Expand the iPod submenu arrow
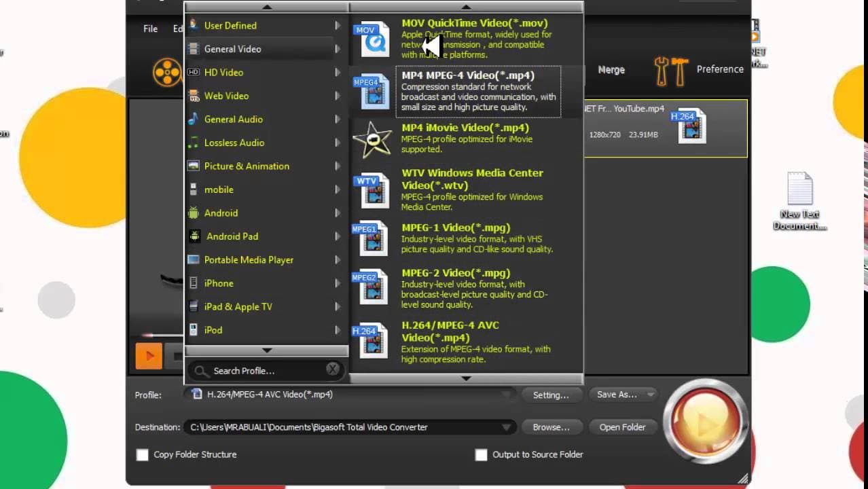The height and width of the screenshot is (489, 868). coord(338,330)
